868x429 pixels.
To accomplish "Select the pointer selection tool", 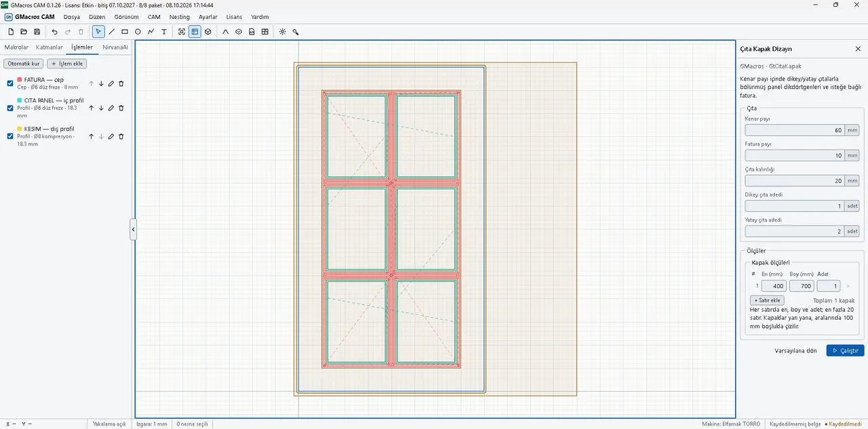I will point(98,32).
